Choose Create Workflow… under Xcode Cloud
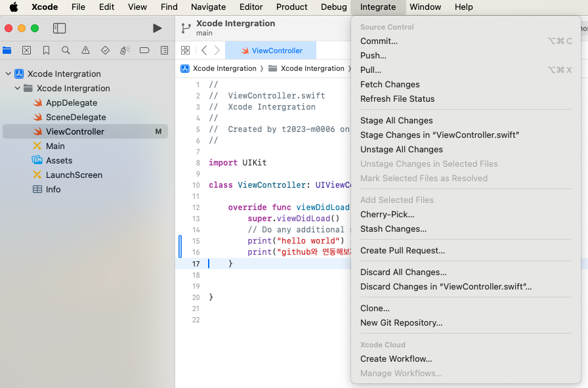 pyautogui.click(x=466, y=359)
